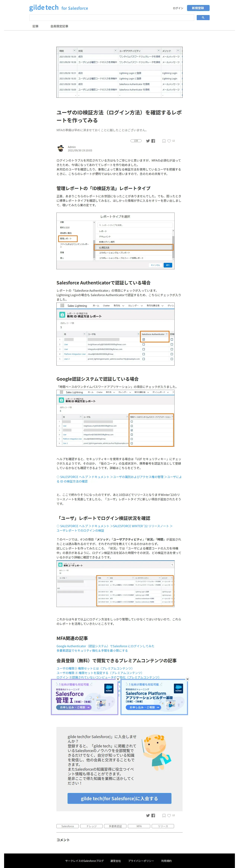Open the Admin author avatar
This screenshot has height=868, width=239.
(x=61, y=148)
